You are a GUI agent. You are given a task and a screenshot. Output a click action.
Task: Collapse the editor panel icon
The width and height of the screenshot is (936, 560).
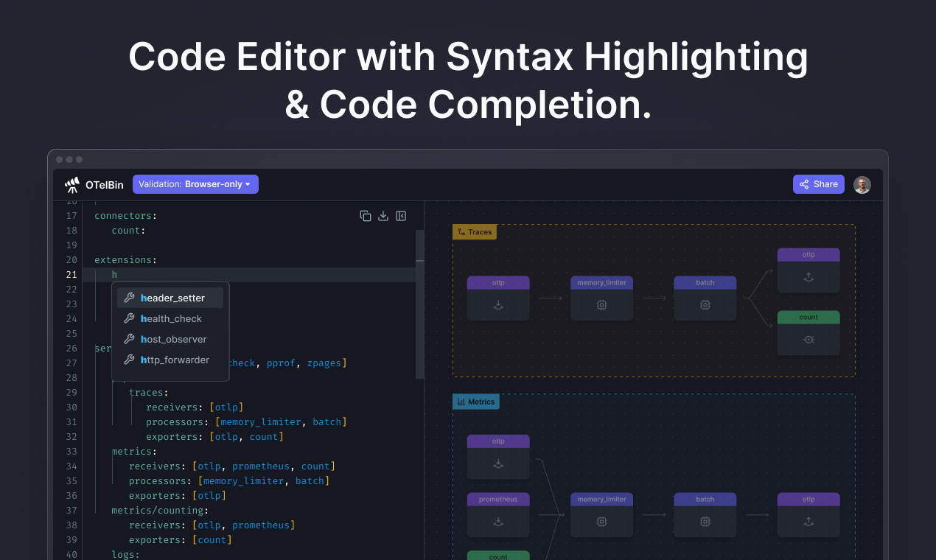[x=401, y=216]
